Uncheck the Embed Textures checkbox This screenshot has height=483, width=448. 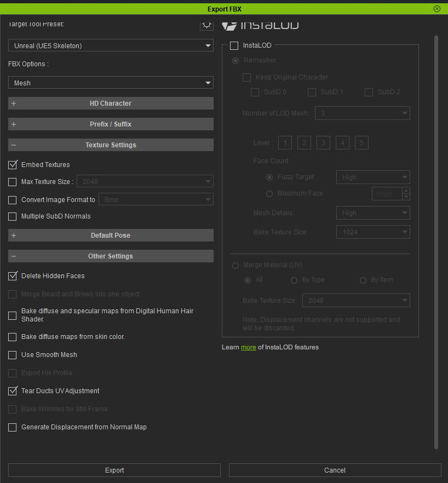click(13, 165)
